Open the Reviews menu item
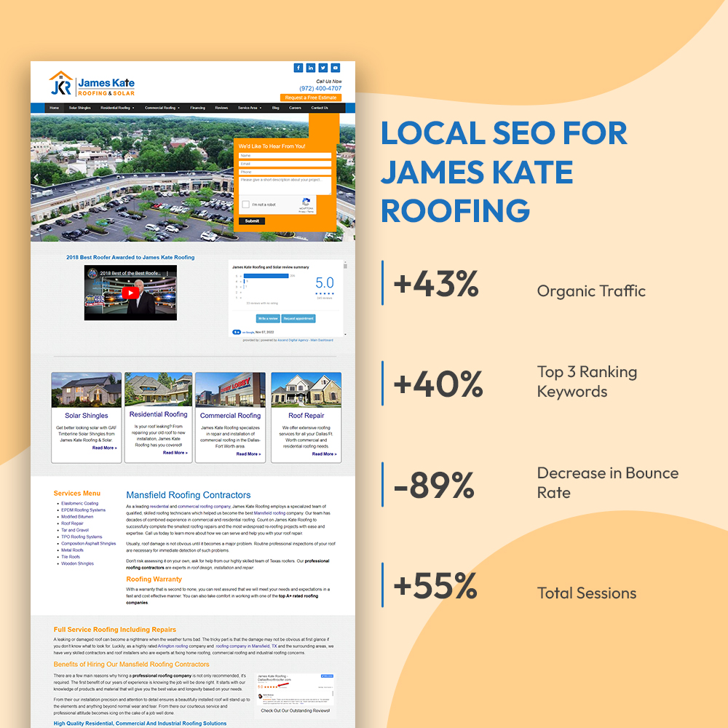728x728 pixels. (221, 108)
